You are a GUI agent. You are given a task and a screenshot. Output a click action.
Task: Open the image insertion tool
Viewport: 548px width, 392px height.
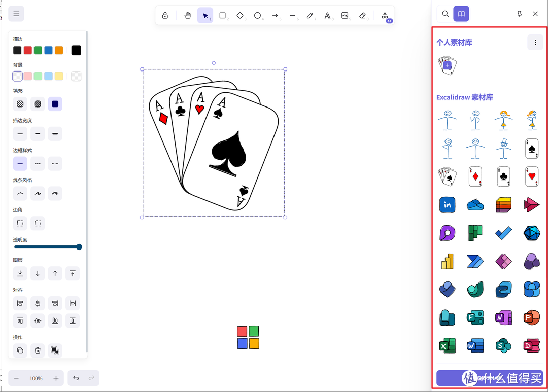(x=346, y=15)
